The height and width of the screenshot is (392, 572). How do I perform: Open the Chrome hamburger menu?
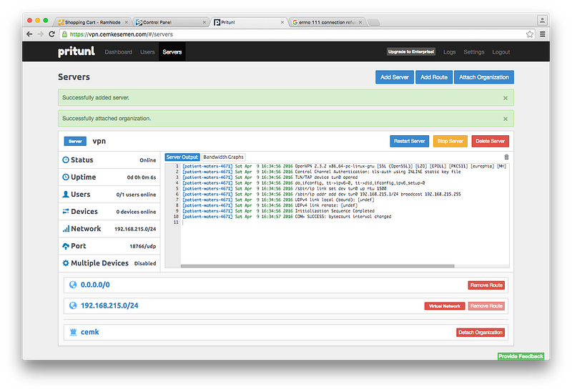(x=543, y=34)
